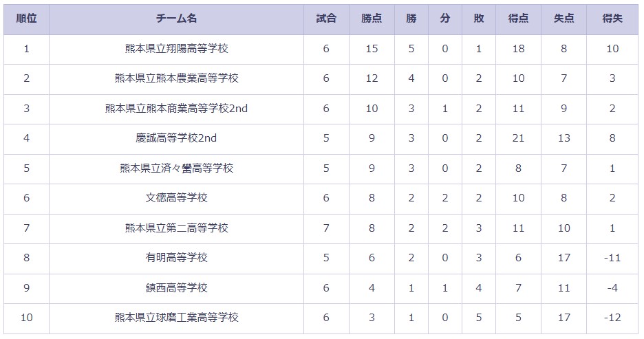Select 熊本県立第二高等学校 row name
Screen dimensions: 644x339
click(177, 228)
